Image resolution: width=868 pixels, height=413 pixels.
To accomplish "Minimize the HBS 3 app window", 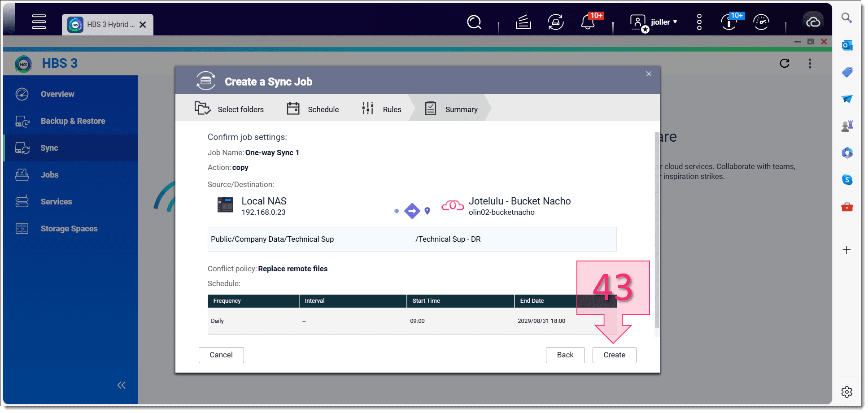I will tap(798, 42).
